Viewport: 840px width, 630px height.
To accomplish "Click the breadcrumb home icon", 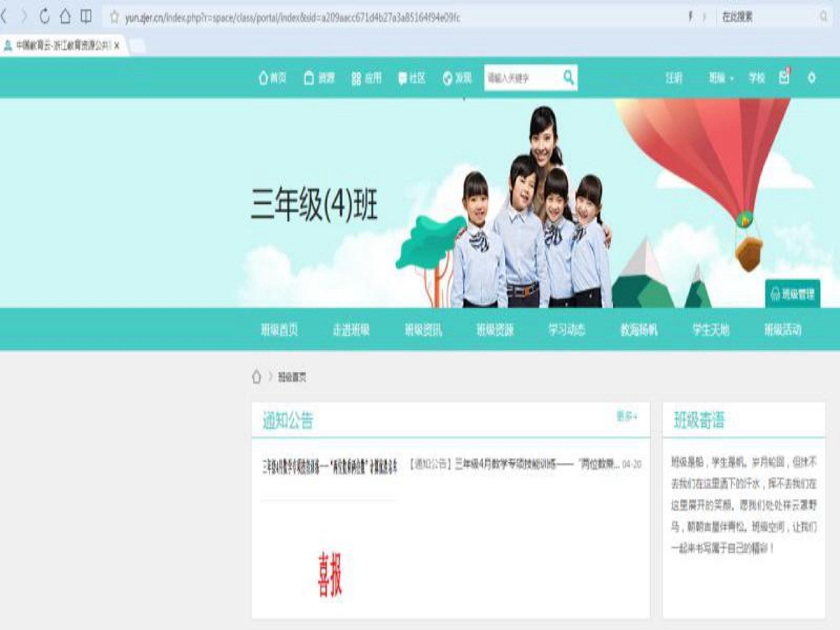I will pos(257,377).
